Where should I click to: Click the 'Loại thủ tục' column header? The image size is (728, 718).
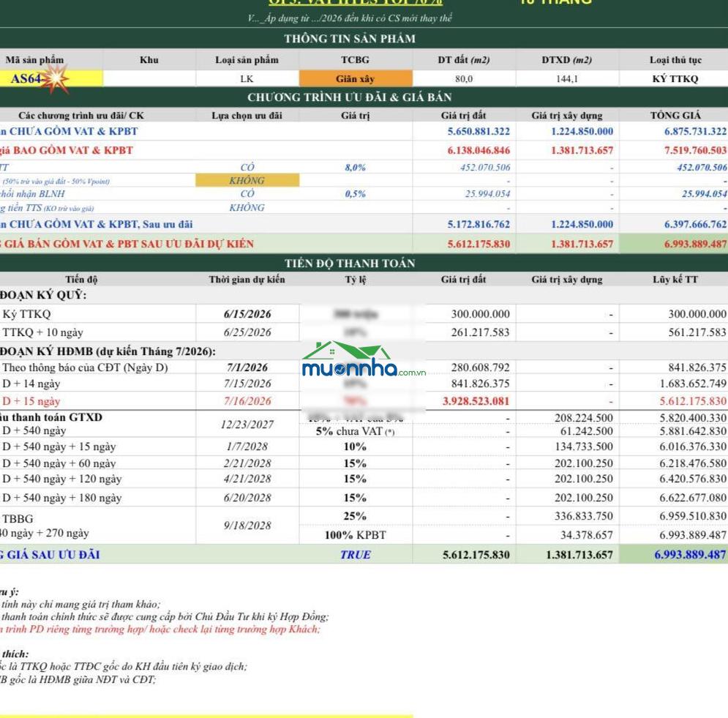(x=675, y=60)
